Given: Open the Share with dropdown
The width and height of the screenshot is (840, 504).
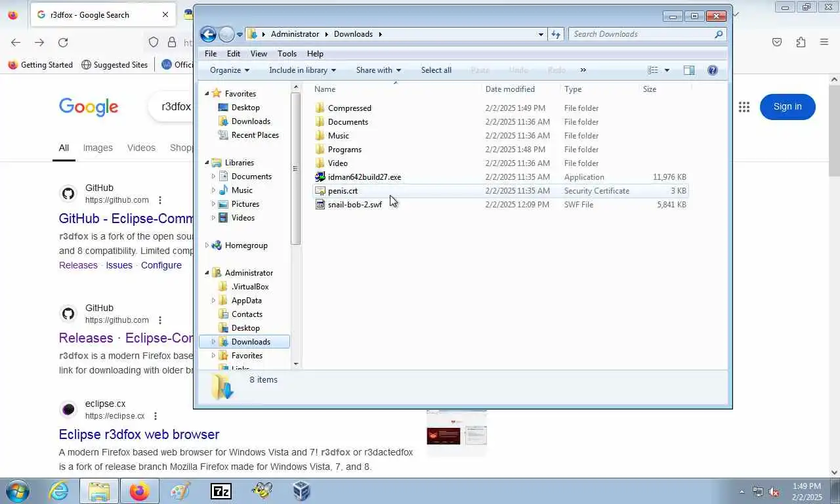Looking at the screenshot, I should click(379, 70).
